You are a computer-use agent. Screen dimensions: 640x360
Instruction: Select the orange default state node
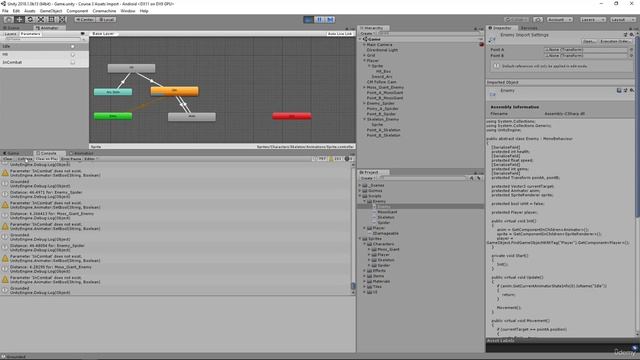[x=175, y=91]
